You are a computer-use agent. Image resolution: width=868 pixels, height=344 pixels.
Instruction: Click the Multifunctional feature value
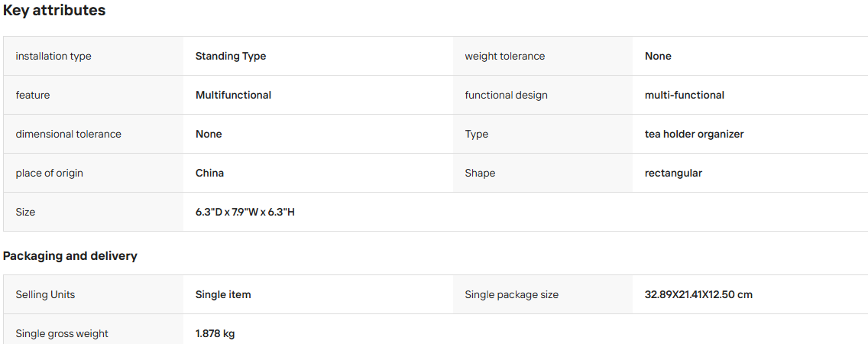(233, 96)
